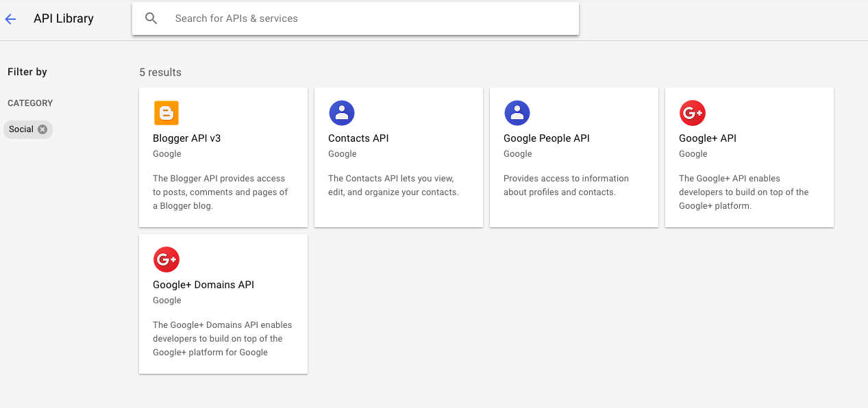Remove the Social category filter

pyautogui.click(x=42, y=129)
